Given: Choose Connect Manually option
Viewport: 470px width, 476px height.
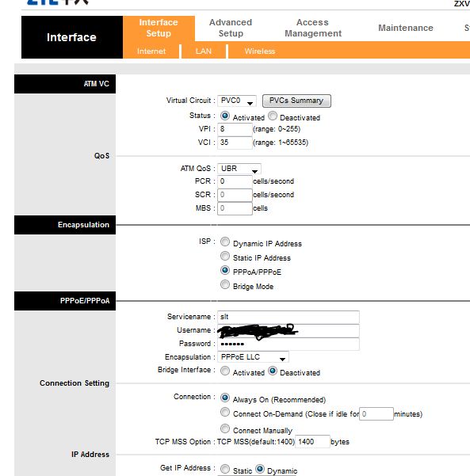Looking at the screenshot, I should click(225, 428).
